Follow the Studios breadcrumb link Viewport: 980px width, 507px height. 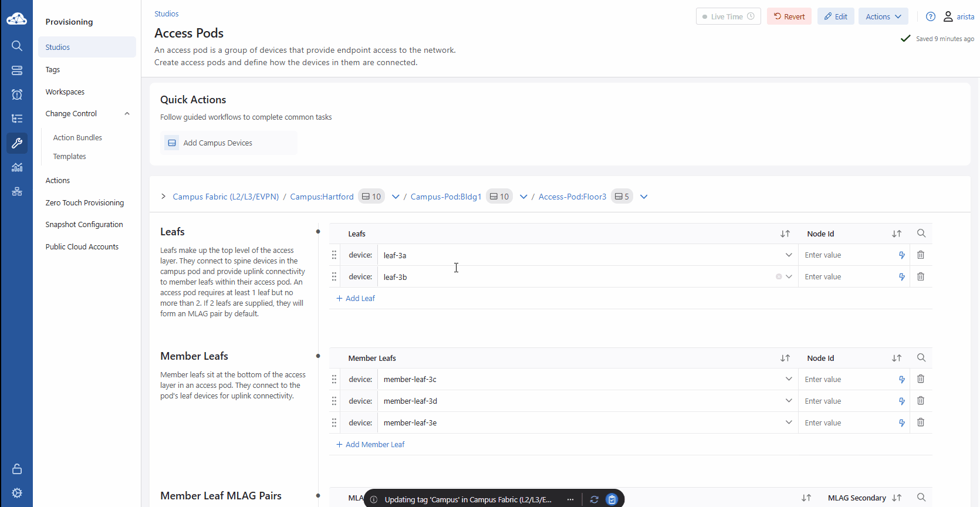pyautogui.click(x=167, y=13)
